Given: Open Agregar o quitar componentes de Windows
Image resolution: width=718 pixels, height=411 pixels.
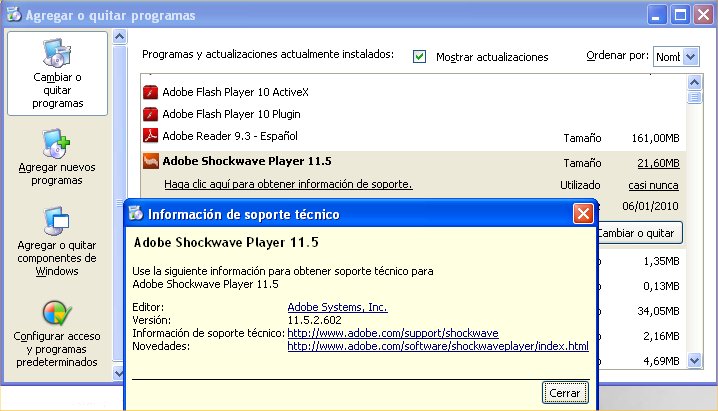Looking at the screenshot, I should pos(57,221).
